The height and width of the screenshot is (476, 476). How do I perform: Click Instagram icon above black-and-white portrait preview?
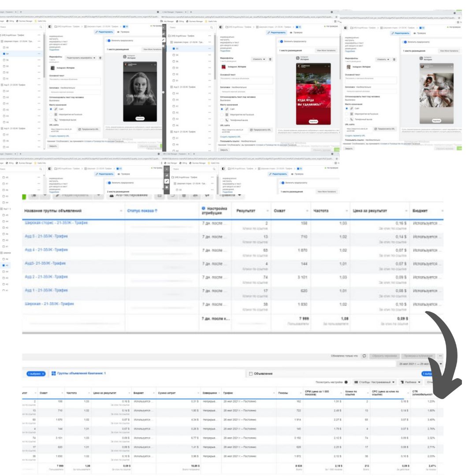[124, 56]
